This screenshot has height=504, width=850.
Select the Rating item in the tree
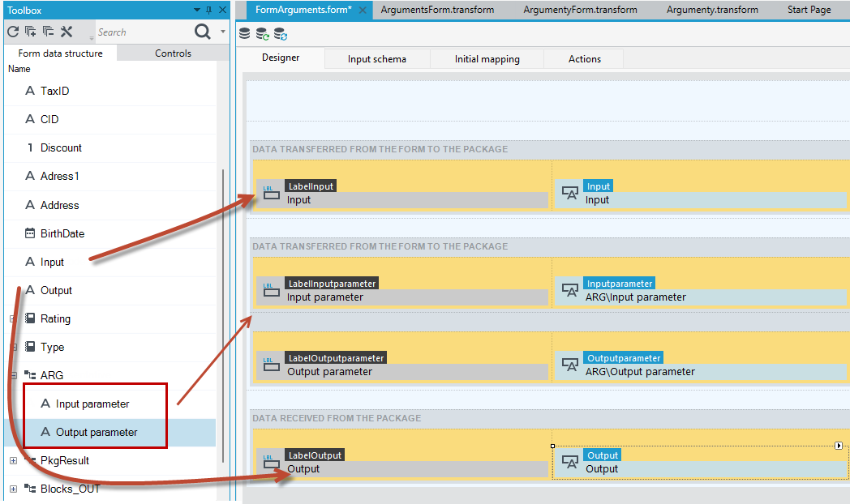coord(55,319)
